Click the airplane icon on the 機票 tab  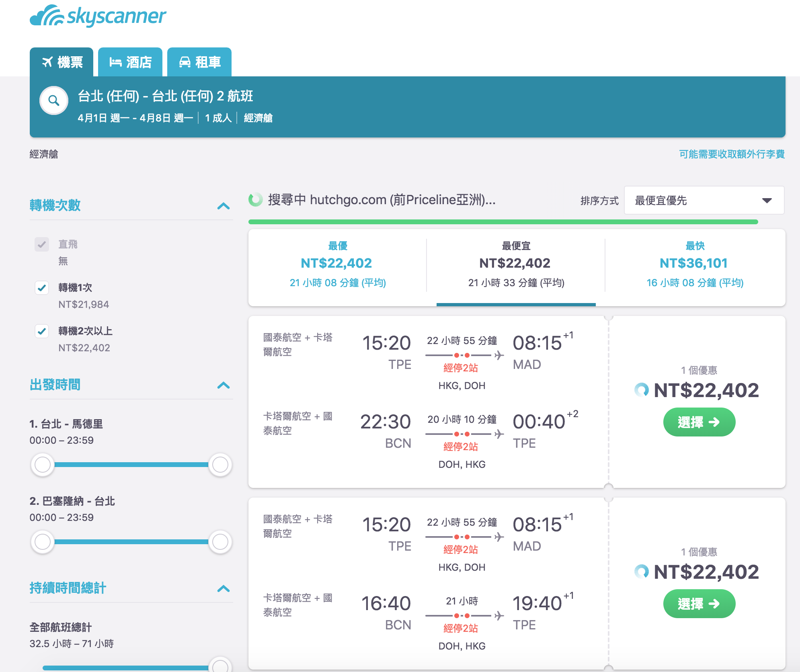tap(47, 62)
